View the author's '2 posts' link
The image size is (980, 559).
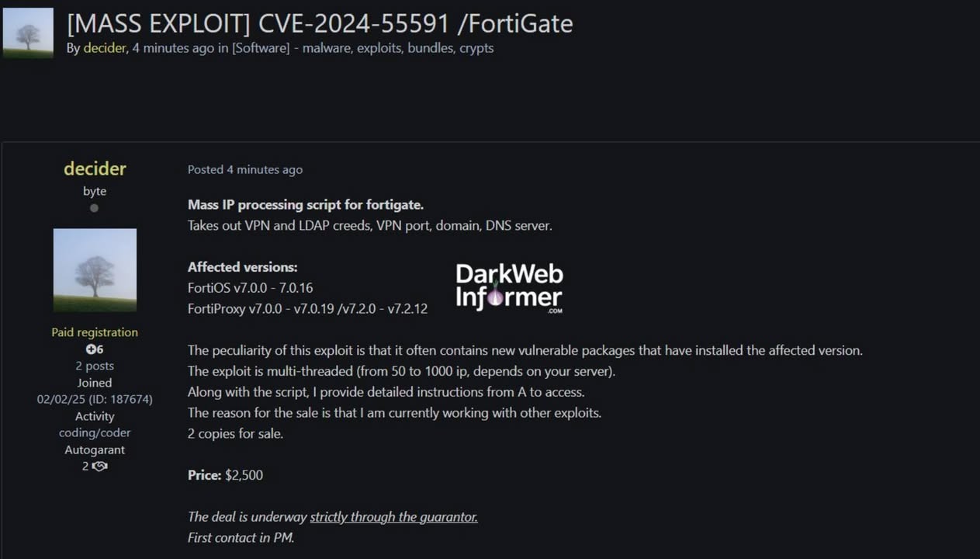click(x=95, y=366)
